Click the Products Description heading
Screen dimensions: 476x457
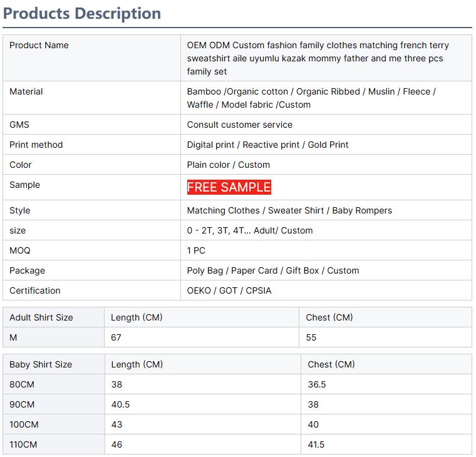[82, 13]
